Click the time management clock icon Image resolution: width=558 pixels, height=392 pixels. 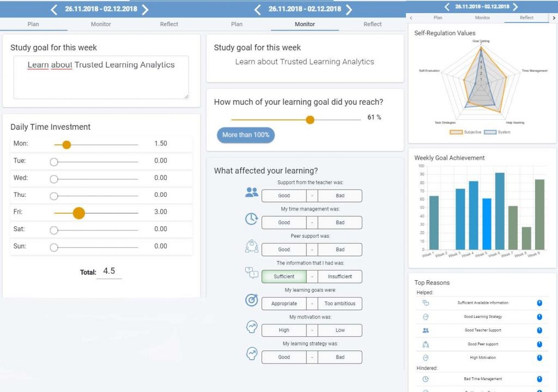pyautogui.click(x=252, y=219)
